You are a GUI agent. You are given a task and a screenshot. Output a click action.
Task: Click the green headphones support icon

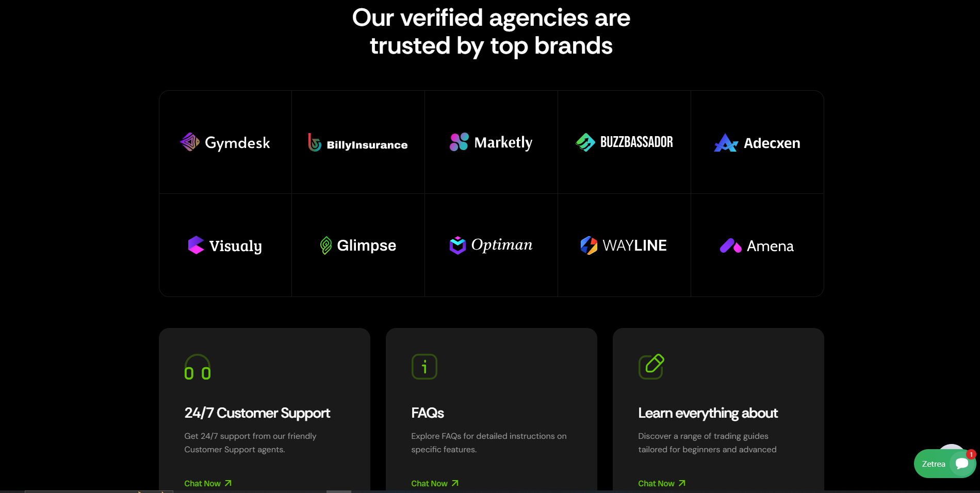coord(198,367)
